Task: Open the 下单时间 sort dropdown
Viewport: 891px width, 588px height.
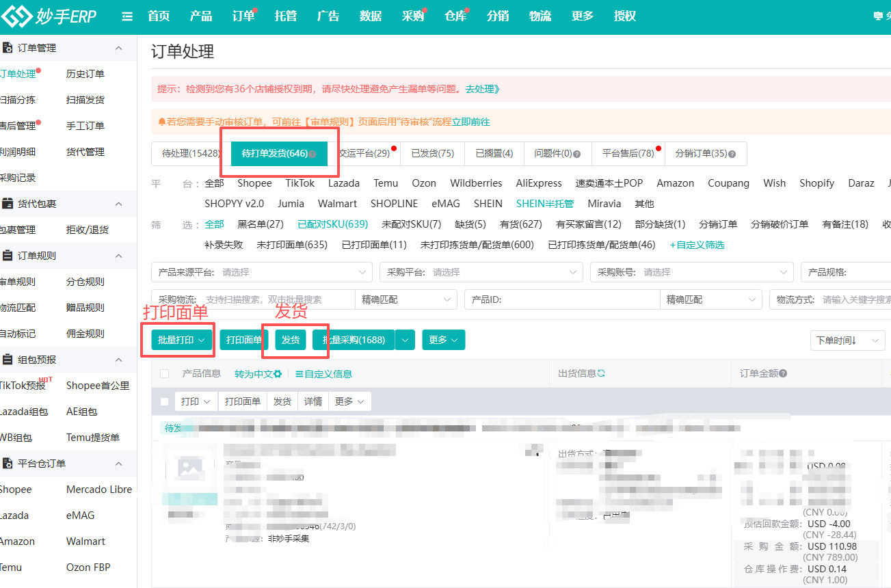Action: click(847, 340)
